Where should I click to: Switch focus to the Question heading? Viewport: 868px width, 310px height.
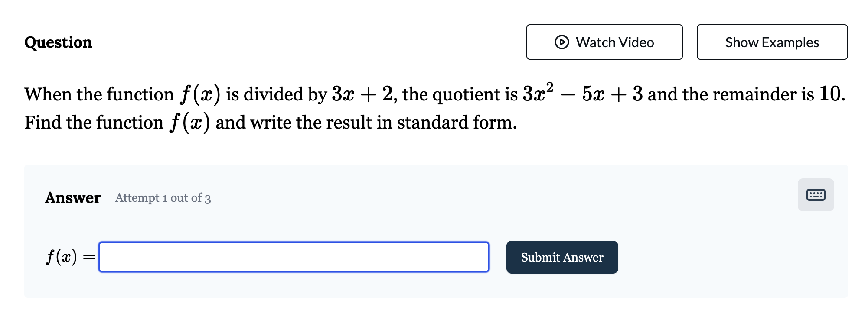(58, 42)
